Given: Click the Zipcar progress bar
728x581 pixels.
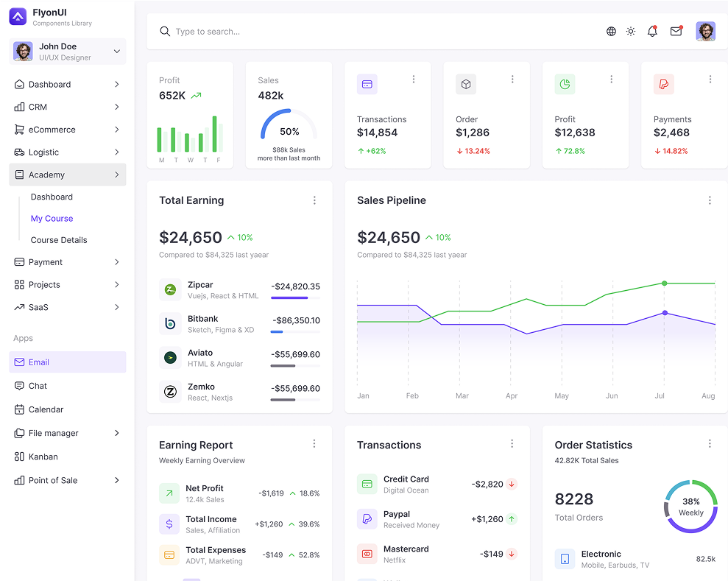Looking at the screenshot, I should (295, 297).
